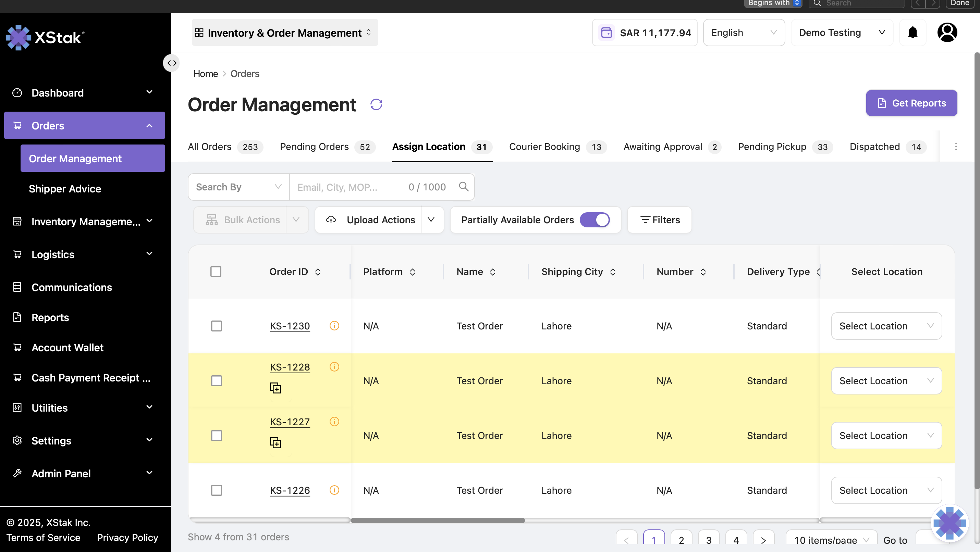Click the info icon next to KS-1230
Viewport: 980px width, 552px height.
tap(334, 326)
